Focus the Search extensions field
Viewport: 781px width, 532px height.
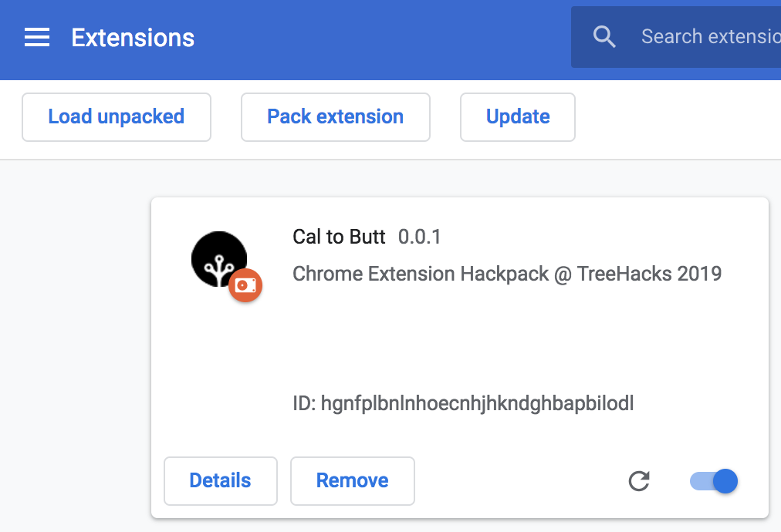click(x=676, y=37)
